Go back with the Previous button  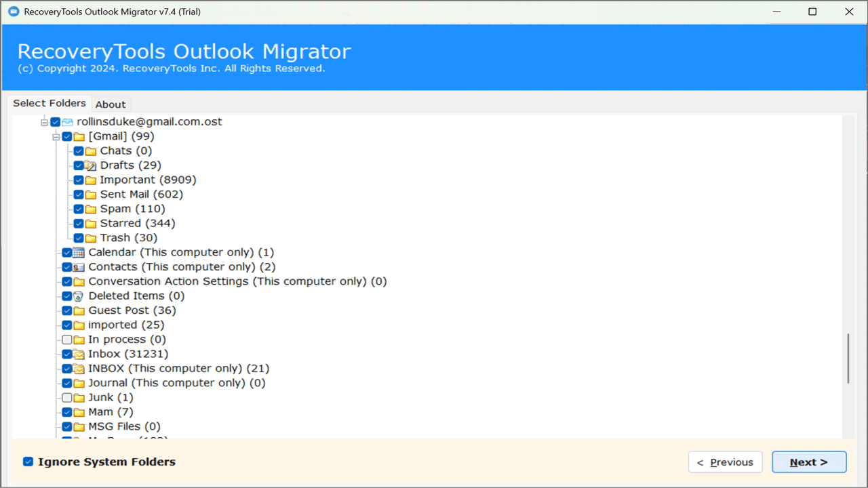click(x=726, y=462)
